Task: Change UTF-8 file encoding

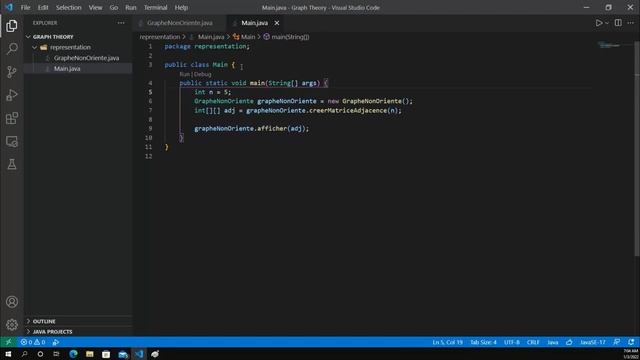Action: point(511,342)
